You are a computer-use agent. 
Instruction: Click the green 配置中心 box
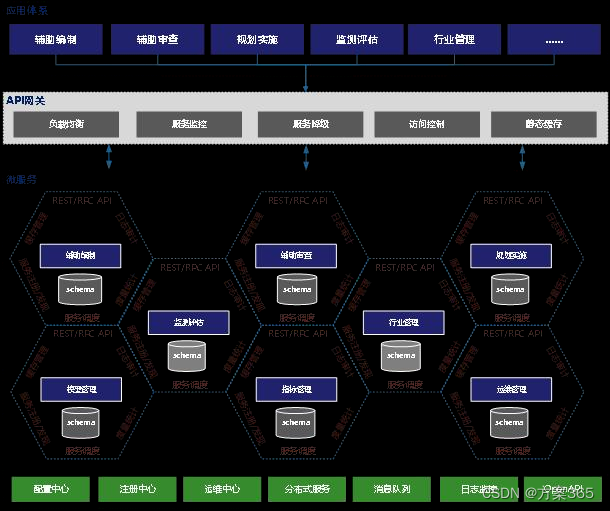51,489
